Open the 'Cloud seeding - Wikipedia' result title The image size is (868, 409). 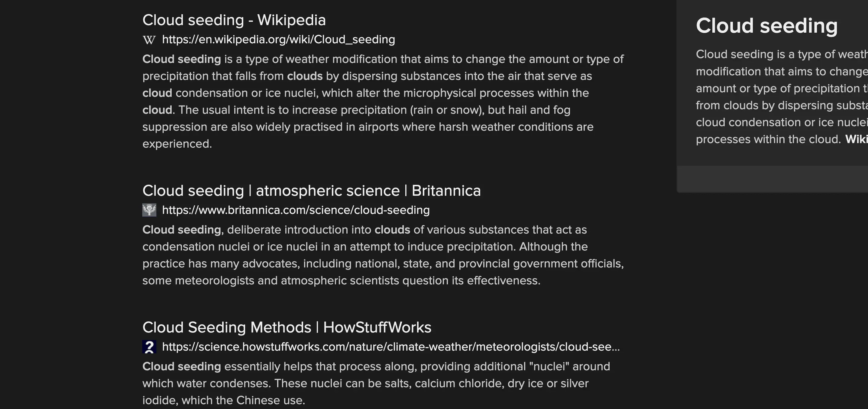tap(234, 20)
